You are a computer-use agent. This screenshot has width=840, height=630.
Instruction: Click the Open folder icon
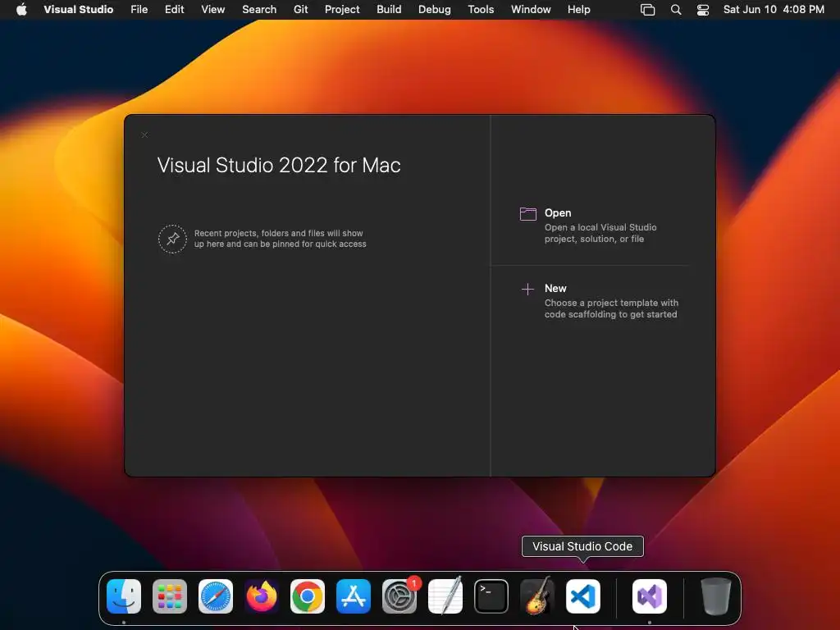click(527, 214)
